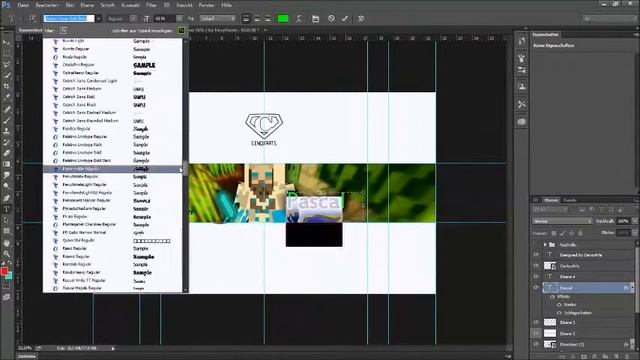
Task: Open the Fenster menu
Action: click(206, 5)
